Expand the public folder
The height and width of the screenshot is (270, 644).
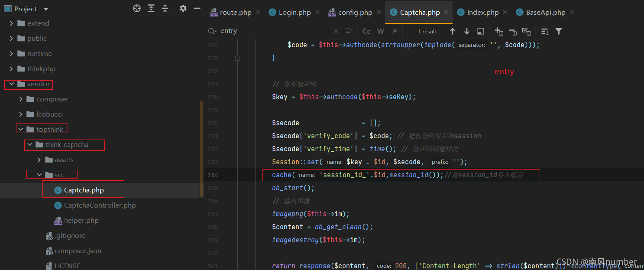12,39
